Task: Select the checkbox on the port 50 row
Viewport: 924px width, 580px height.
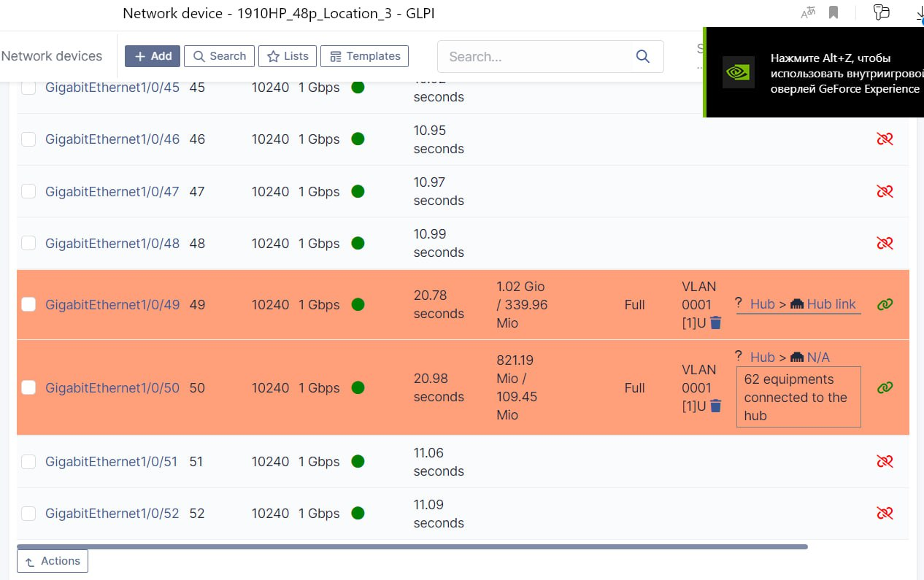Action: pos(28,387)
